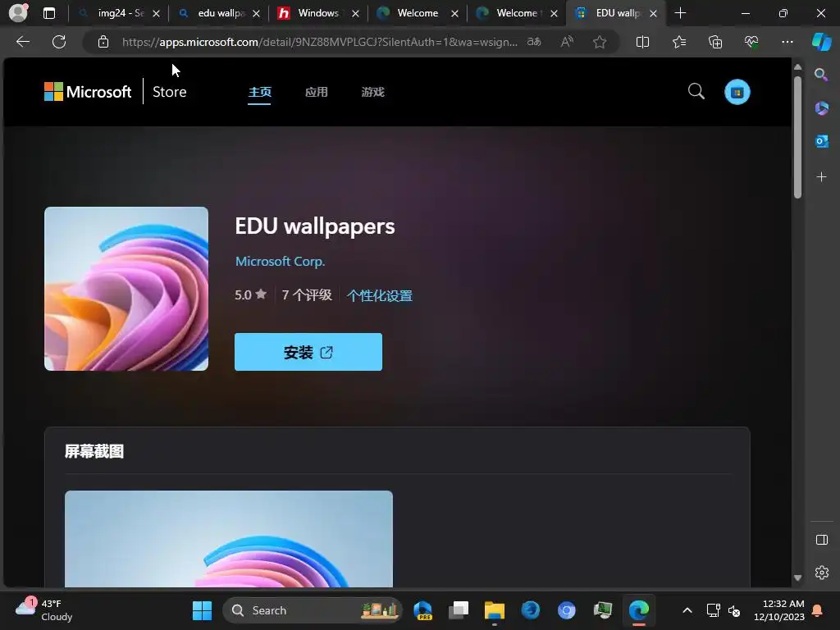Screen dimensions: 840x630
Task: Close the 'edu wallpa' tab
Action: 256,13
